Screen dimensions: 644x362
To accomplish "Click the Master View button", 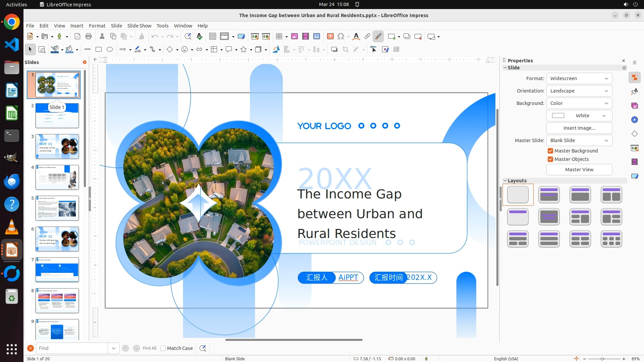I will pyautogui.click(x=579, y=170).
